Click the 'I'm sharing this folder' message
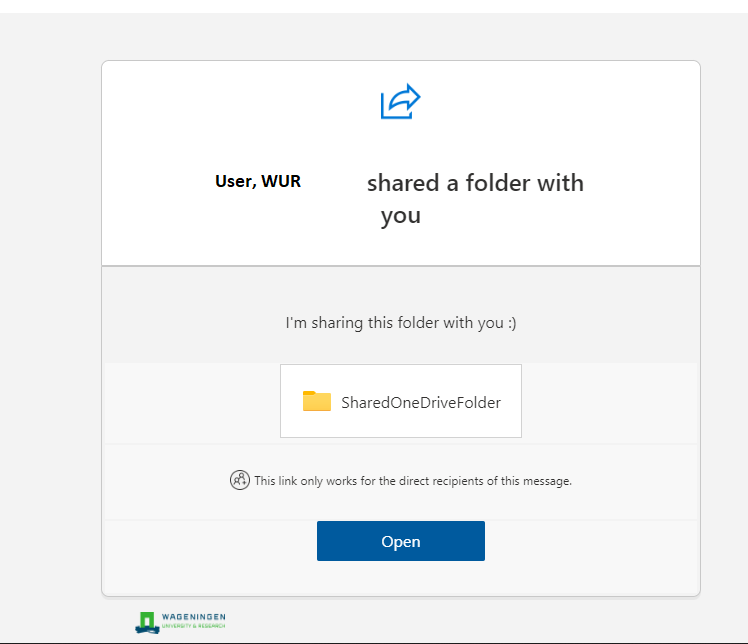The height and width of the screenshot is (644, 748). 390,323
